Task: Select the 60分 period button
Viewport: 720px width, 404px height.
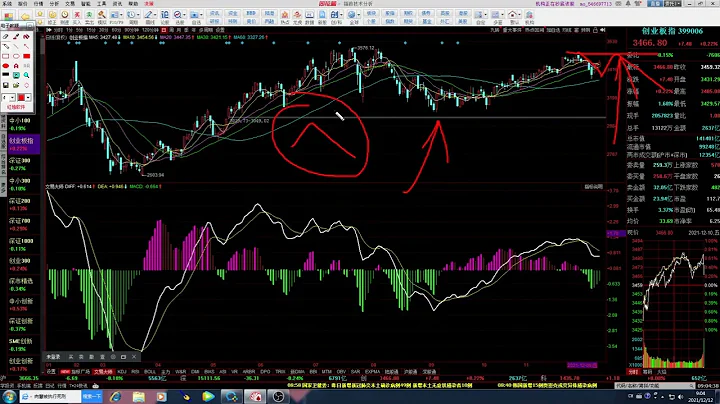Action: point(116,30)
